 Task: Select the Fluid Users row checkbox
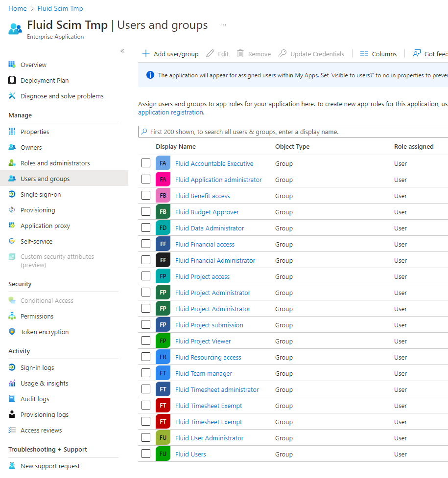tap(146, 454)
